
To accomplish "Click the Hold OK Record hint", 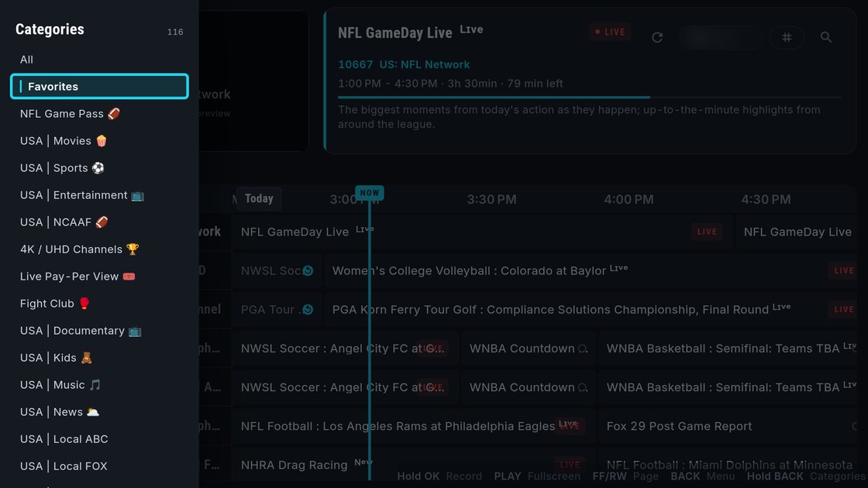I will 439,476.
